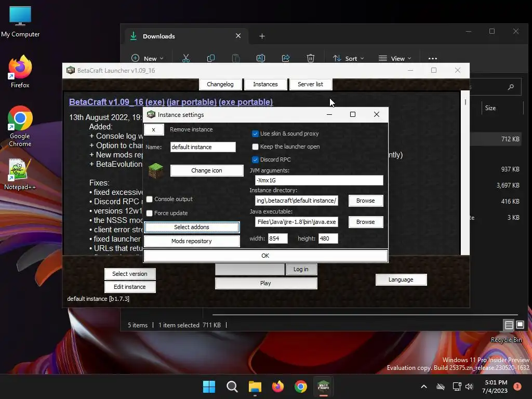Click the Rename icon in Downloads toolbar

coord(261,58)
